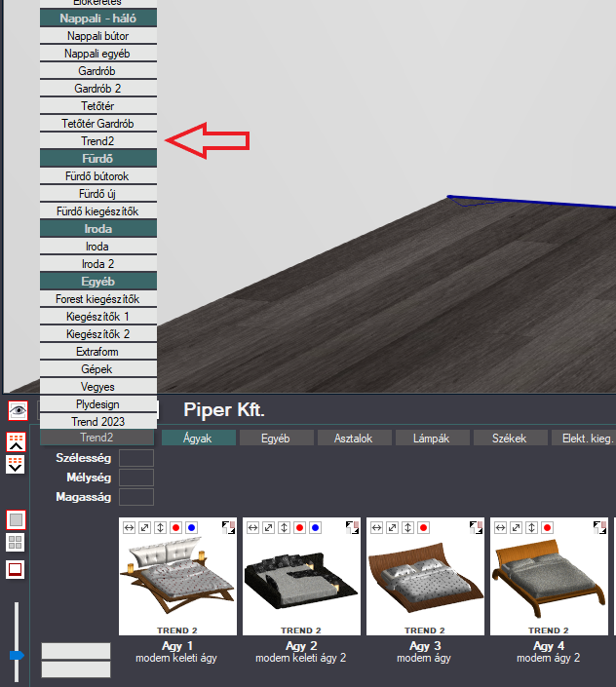Expand panel with the down-chevron dotted icon
The height and width of the screenshot is (687, 616).
click(16, 465)
